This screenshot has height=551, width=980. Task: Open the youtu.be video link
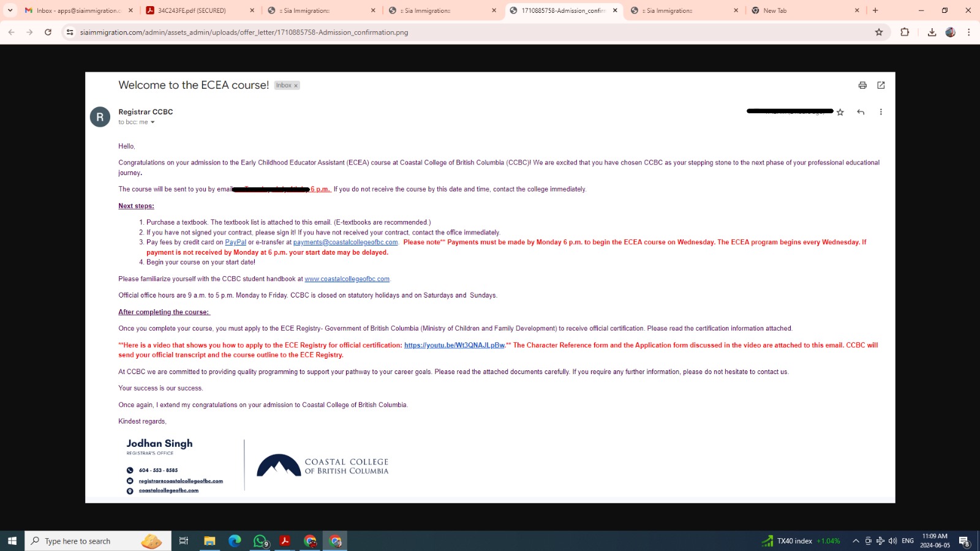[454, 345]
